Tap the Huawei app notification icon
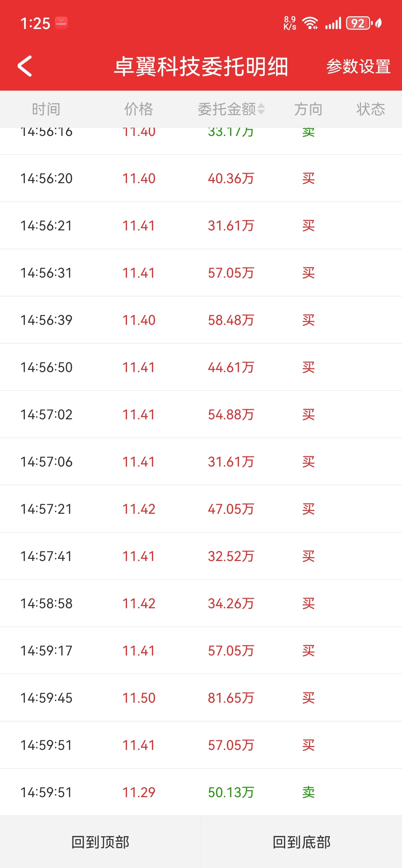 [x=61, y=23]
